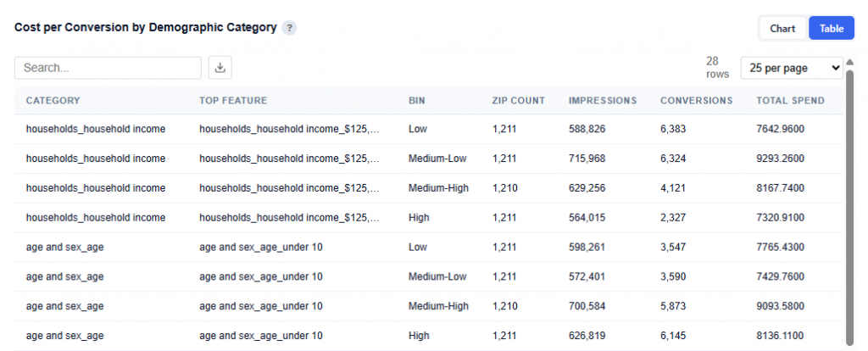Click the scrollbar up arrow

click(849, 62)
